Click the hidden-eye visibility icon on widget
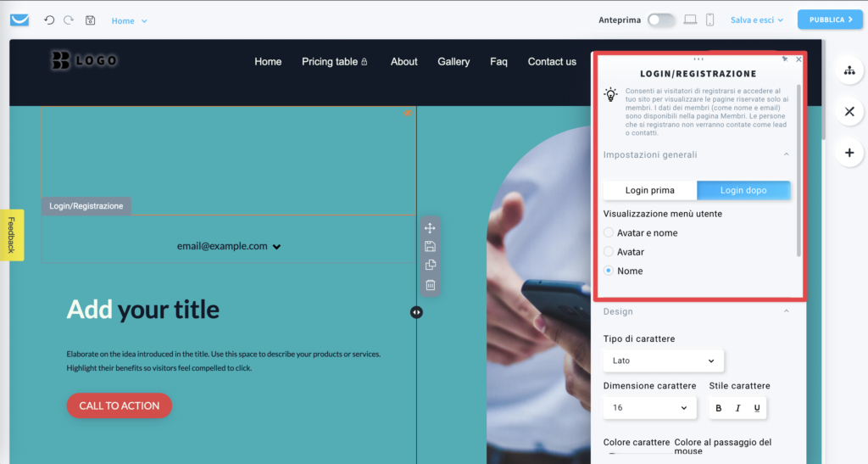 (x=408, y=113)
